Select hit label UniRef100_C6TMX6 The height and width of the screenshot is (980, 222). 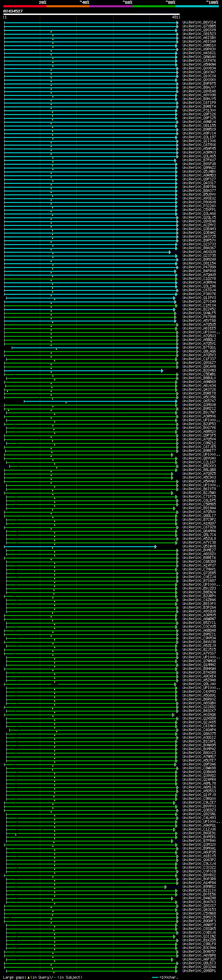(199, 145)
